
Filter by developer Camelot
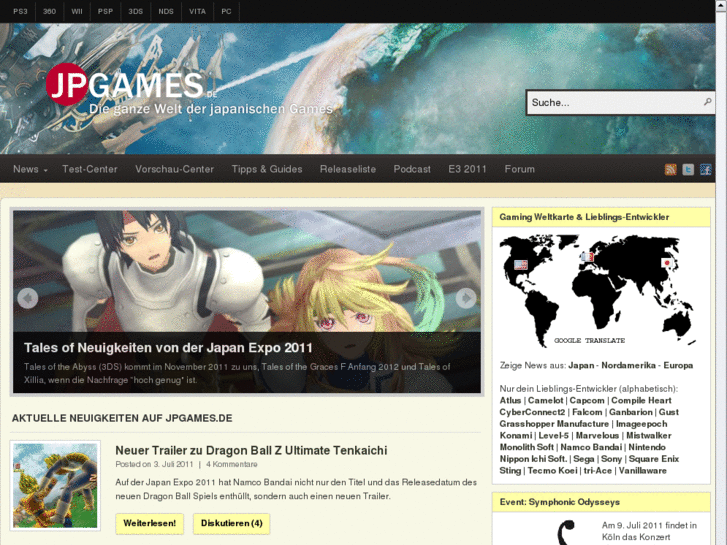click(545, 400)
